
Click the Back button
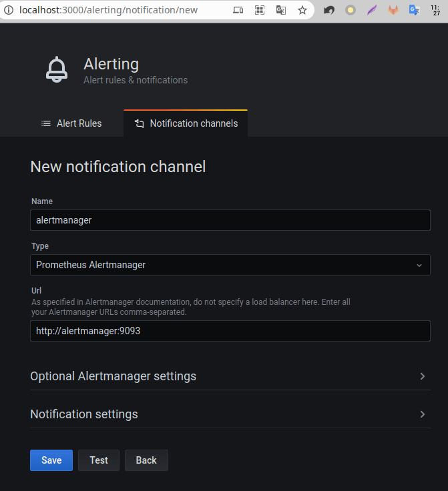146,460
